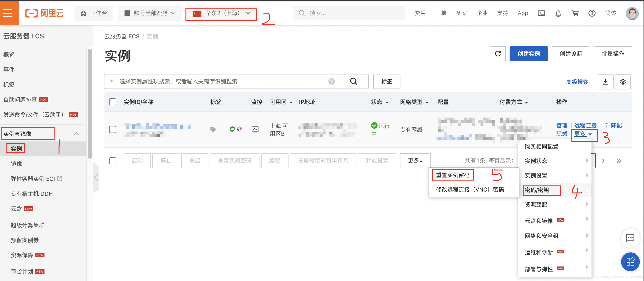This screenshot has width=644, height=281.
Task: Click the 创建实例 button
Action: click(528, 54)
